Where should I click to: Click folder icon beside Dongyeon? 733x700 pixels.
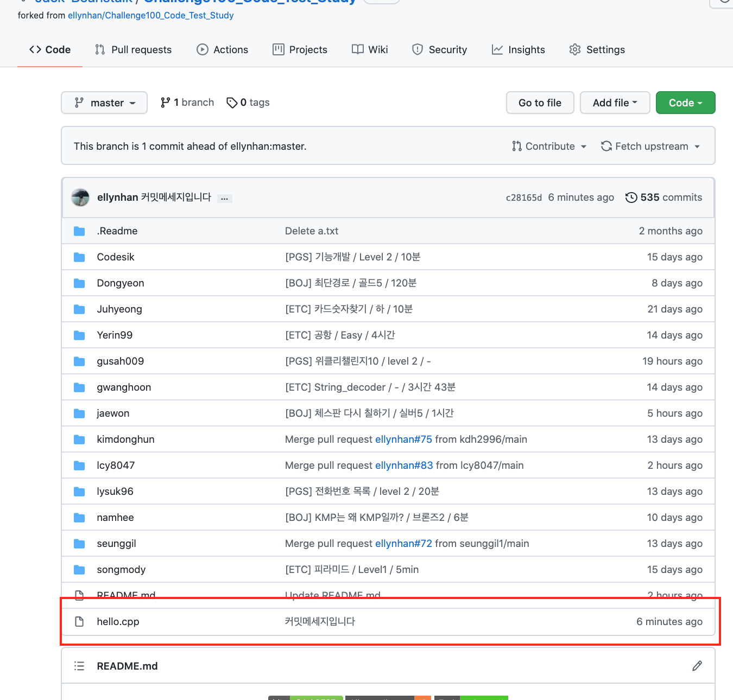[x=79, y=283]
